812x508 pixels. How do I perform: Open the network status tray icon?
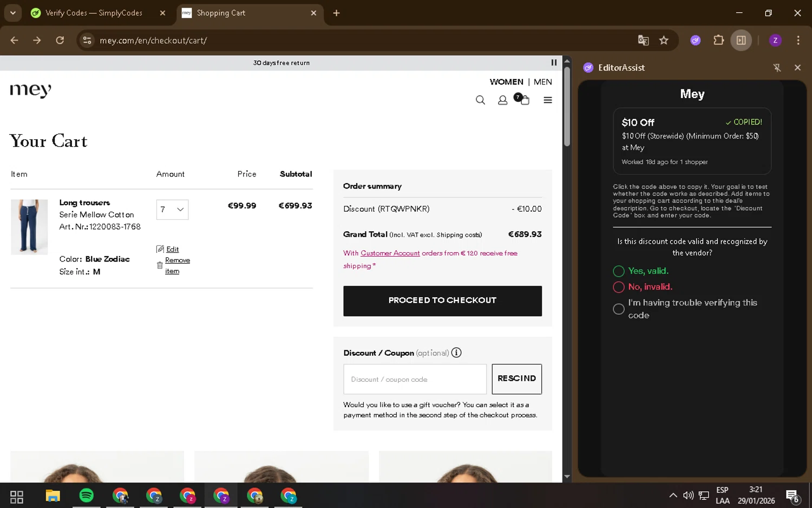[704, 495]
